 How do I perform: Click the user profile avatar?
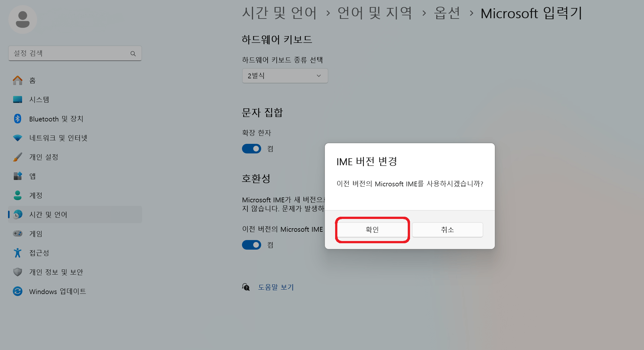tap(22, 19)
